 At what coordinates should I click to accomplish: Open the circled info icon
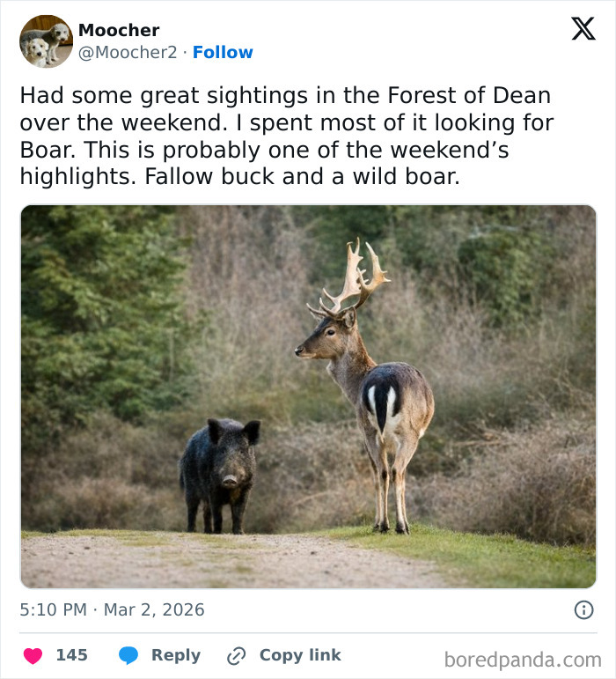coord(583,609)
